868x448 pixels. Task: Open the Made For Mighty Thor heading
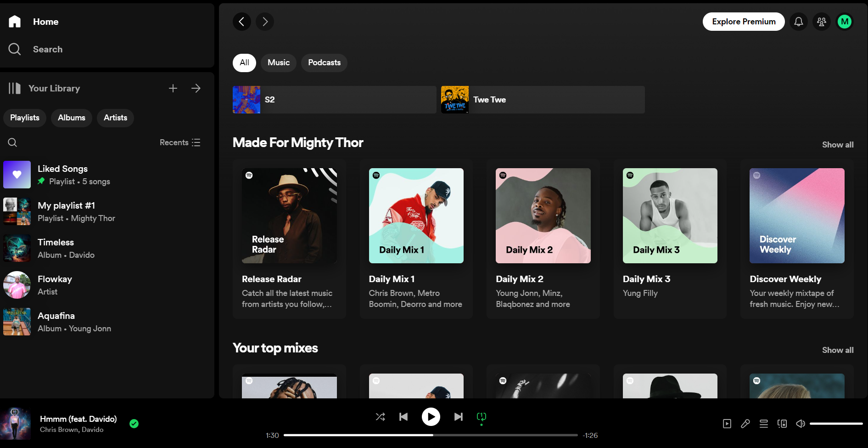coord(298,142)
